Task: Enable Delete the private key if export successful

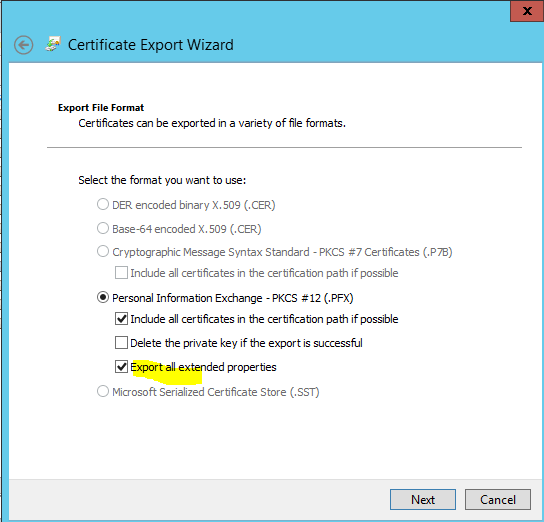Action: 121,343
